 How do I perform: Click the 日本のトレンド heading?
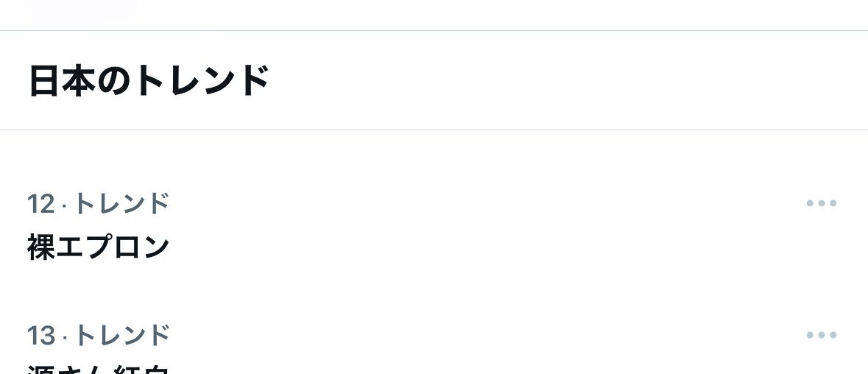tap(149, 80)
